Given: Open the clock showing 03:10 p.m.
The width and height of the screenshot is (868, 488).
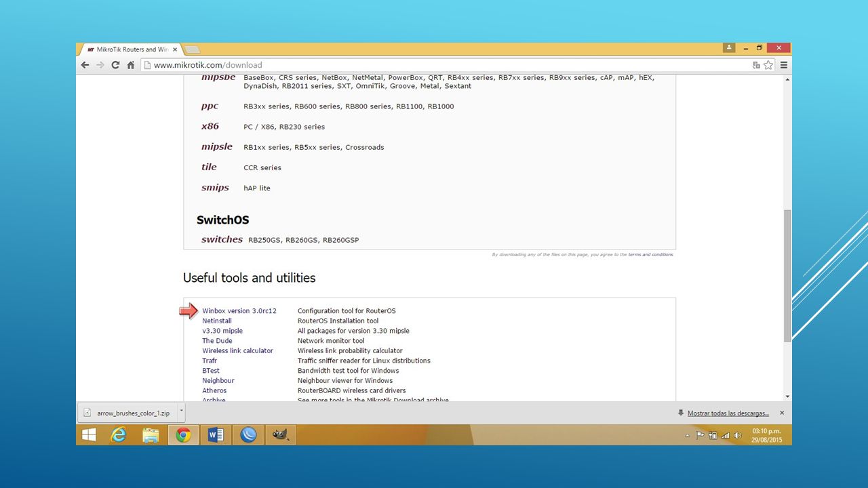Looking at the screenshot, I should click(x=766, y=435).
